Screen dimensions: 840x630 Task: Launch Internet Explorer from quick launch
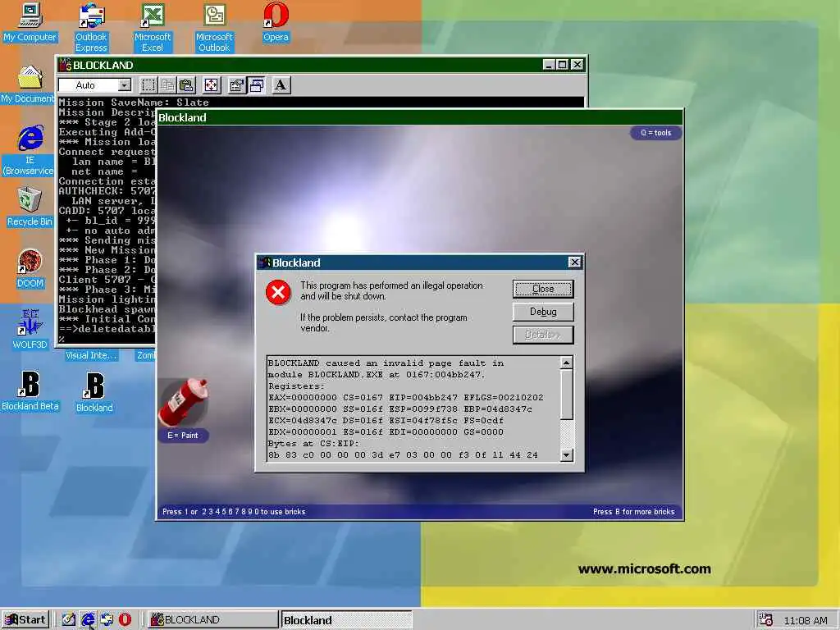pyautogui.click(x=88, y=620)
